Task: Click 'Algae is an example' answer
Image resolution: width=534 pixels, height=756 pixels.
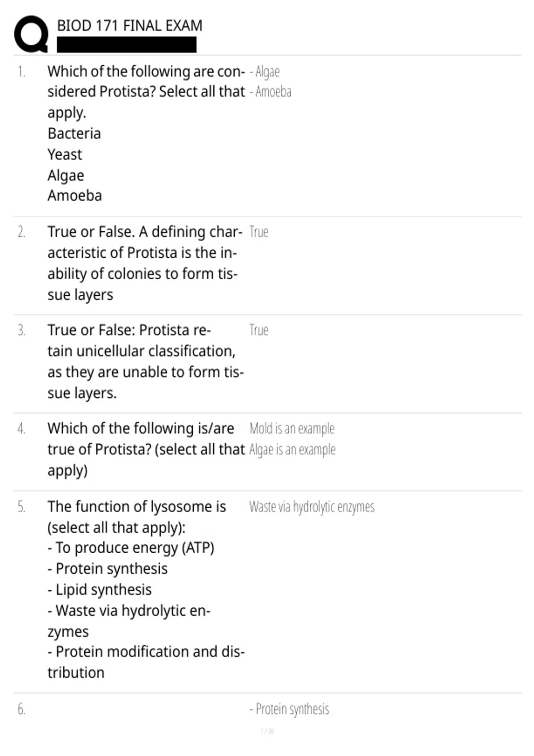Action: pyautogui.click(x=292, y=450)
